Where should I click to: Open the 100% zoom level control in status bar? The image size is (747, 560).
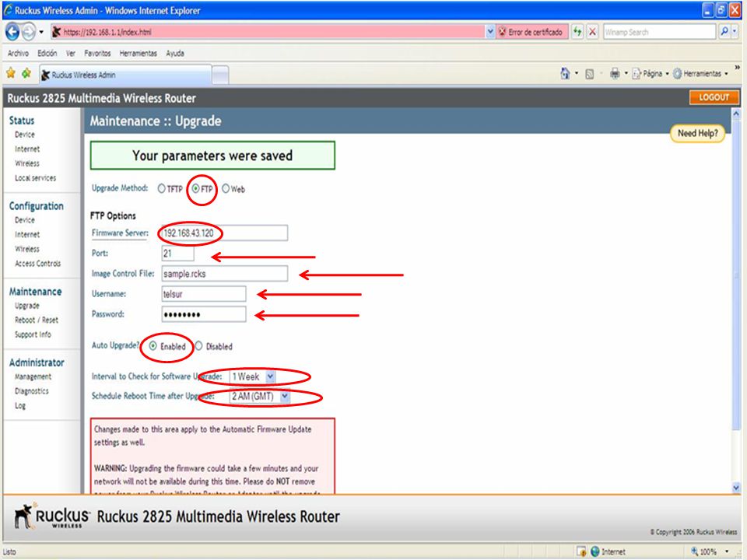pyautogui.click(x=710, y=552)
